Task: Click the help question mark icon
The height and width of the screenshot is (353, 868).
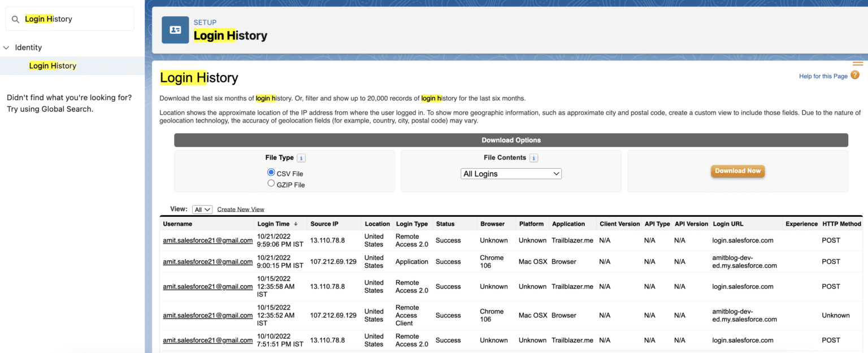Action: pyautogui.click(x=854, y=75)
